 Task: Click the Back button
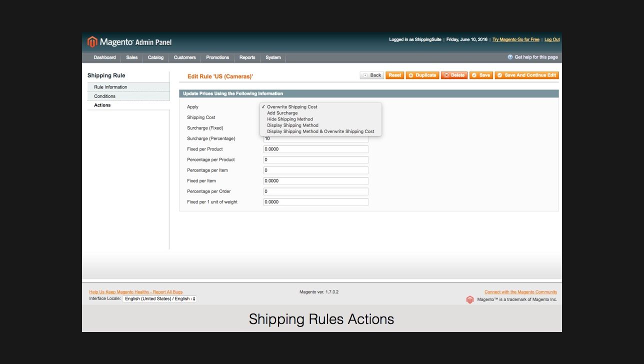tap(372, 75)
